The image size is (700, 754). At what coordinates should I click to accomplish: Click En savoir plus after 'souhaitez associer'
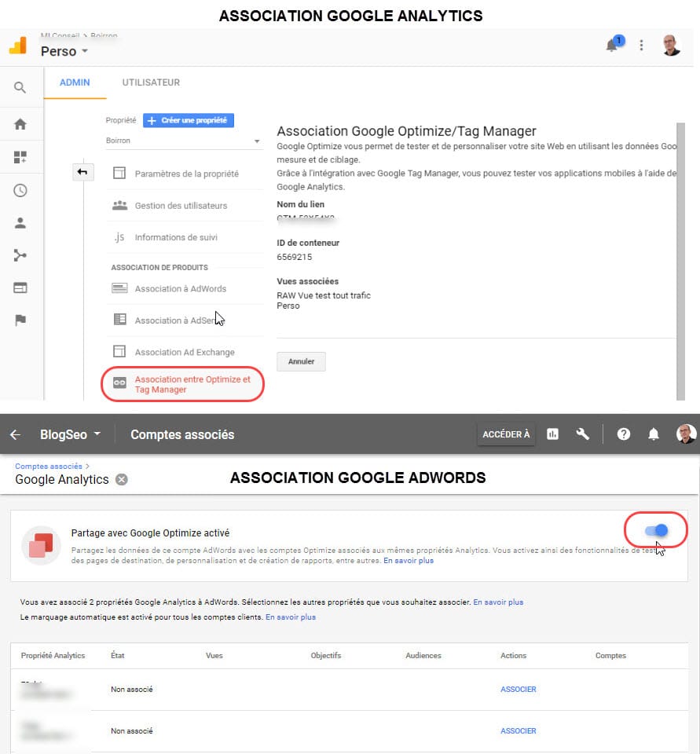pos(498,602)
